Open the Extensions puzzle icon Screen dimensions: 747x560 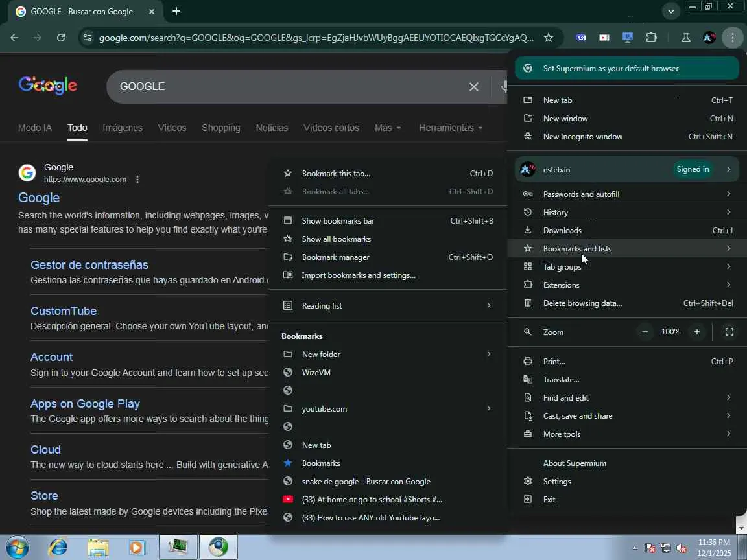click(651, 38)
